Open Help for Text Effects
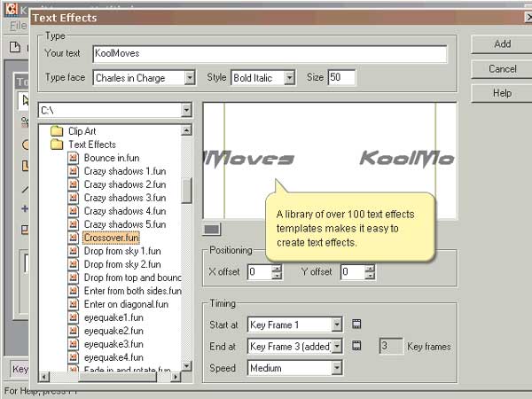Viewport: 532px width, 399px height. 502,93
